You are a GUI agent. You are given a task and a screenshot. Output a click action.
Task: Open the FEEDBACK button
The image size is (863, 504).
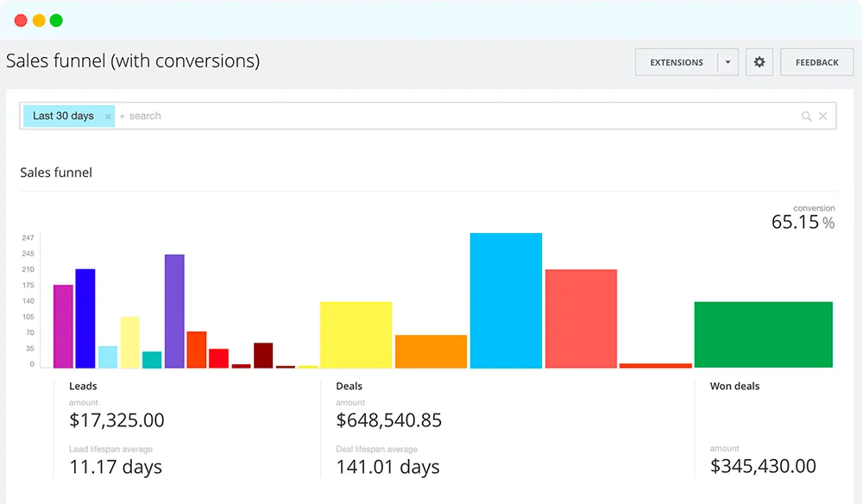[x=816, y=61]
